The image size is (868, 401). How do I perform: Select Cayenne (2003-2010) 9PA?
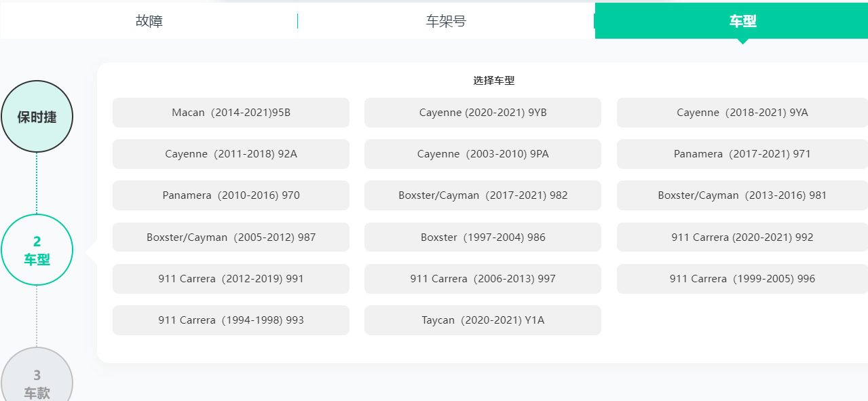point(483,154)
